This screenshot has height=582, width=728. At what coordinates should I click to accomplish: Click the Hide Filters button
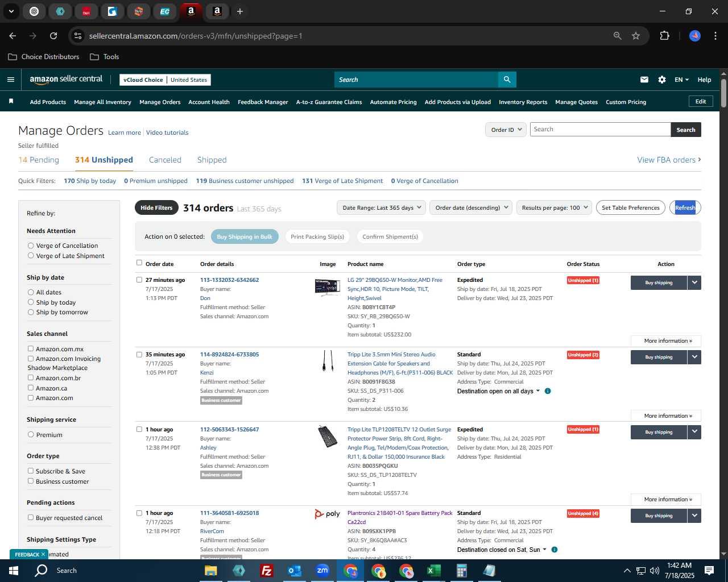pyautogui.click(x=156, y=207)
